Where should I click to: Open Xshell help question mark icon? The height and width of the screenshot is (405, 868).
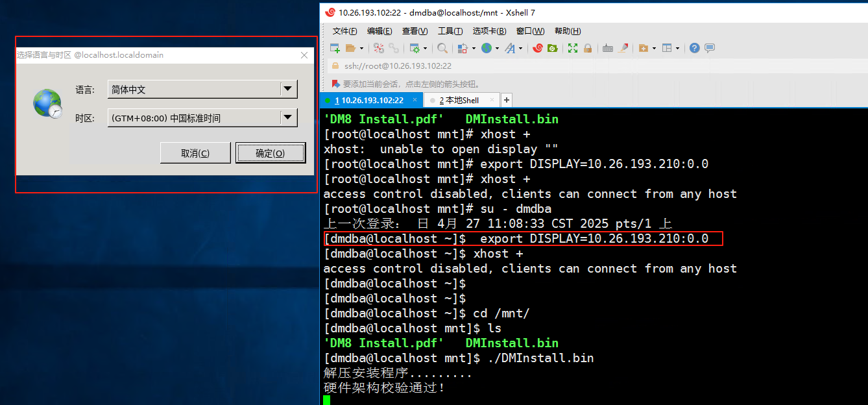coord(695,48)
